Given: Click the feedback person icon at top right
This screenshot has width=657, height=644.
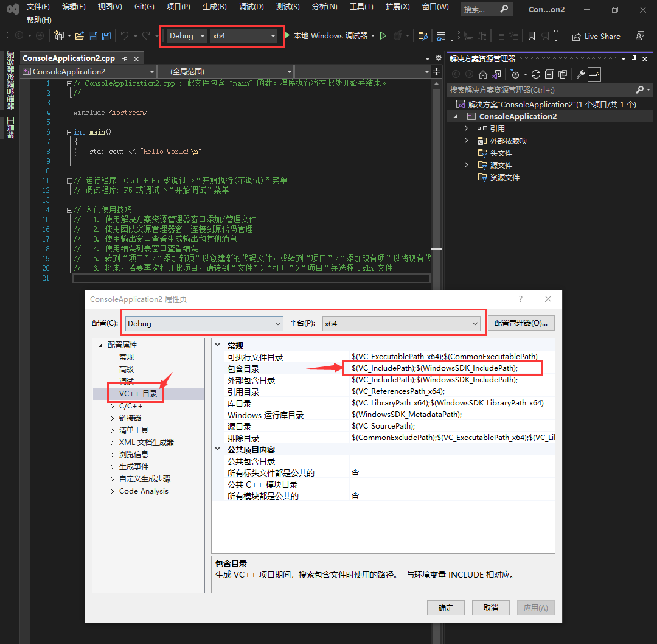Looking at the screenshot, I should click(x=640, y=36).
